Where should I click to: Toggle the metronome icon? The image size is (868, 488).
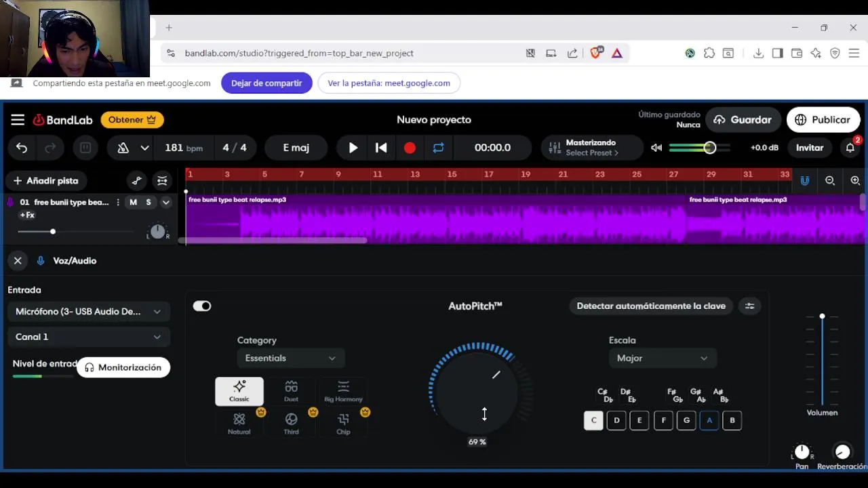pos(123,148)
